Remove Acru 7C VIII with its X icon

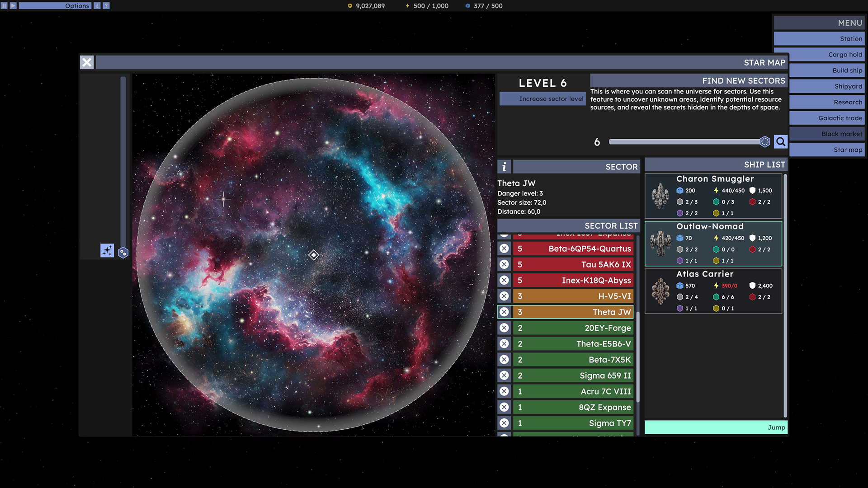click(x=504, y=391)
